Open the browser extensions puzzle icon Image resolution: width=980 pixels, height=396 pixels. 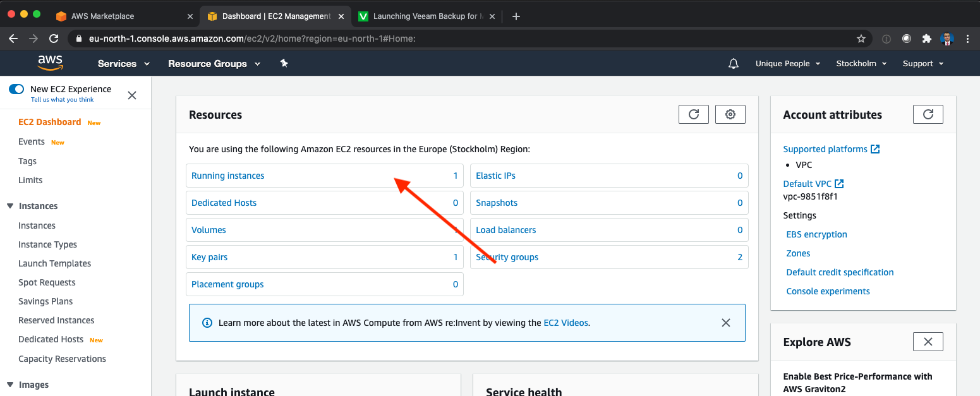pos(927,39)
